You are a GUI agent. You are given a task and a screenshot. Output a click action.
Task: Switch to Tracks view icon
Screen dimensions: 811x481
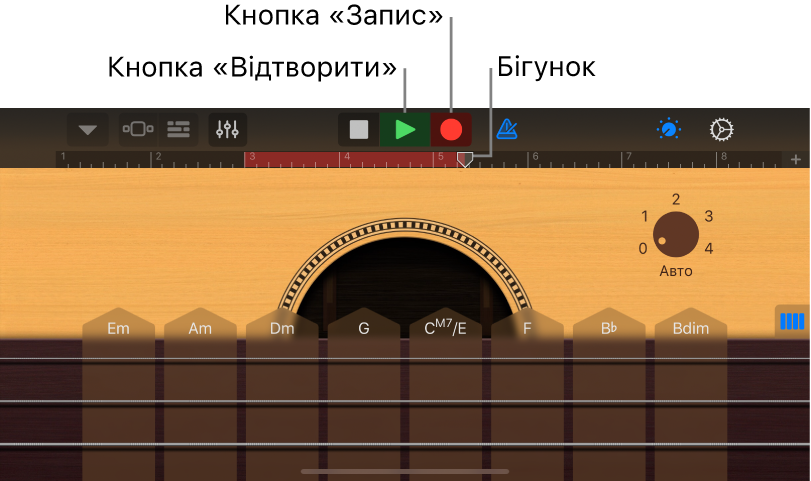click(x=178, y=129)
